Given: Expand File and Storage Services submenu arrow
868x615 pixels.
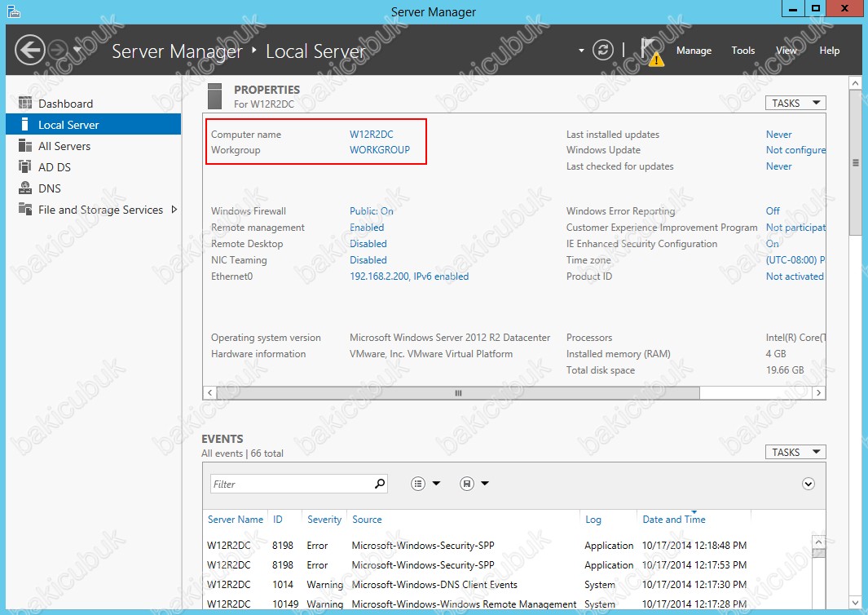Looking at the screenshot, I should (x=174, y=210).
